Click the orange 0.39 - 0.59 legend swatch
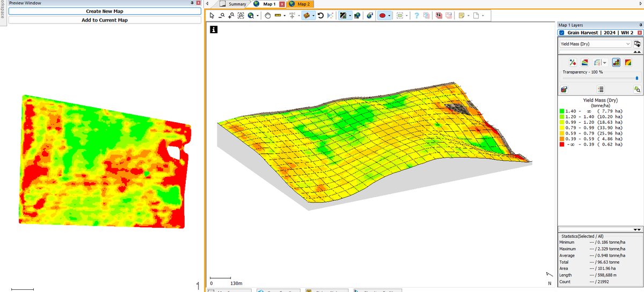Image resolution: width=644 pixels, height=292 pixels. pos(562,139)
